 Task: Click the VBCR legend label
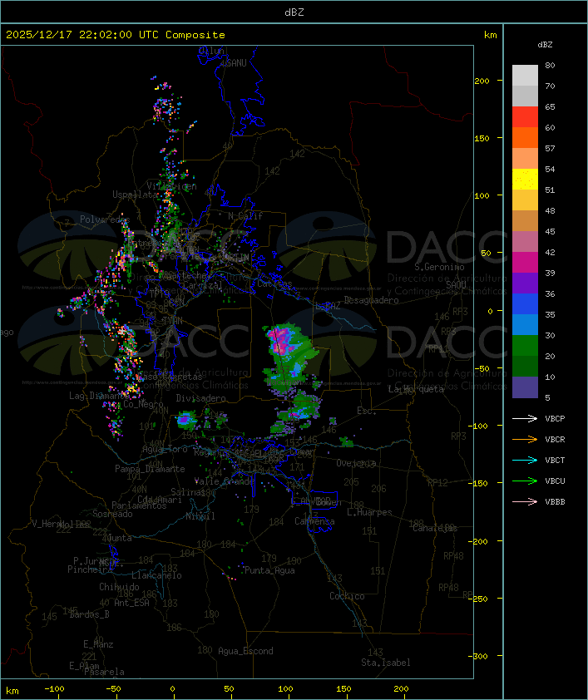[555, 440]
